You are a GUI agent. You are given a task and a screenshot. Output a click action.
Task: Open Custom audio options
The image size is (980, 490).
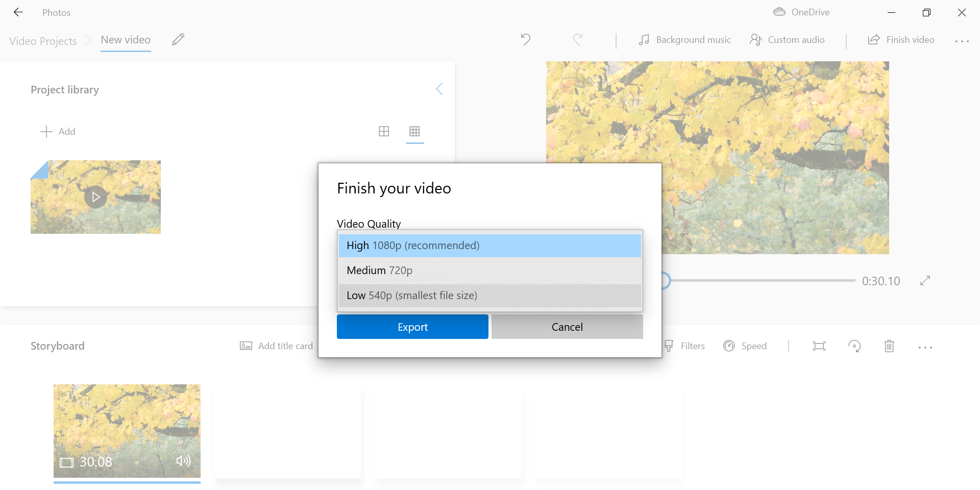click(787, 39)
